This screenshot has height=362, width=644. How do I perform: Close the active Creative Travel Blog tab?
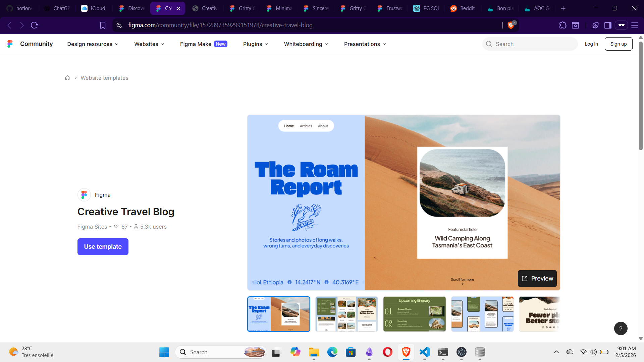[x=179, y=8]
